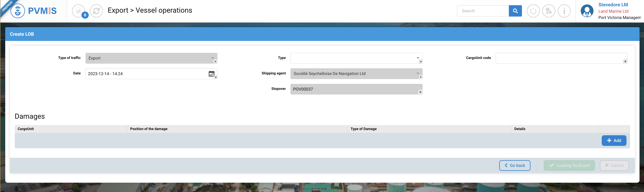The image size is (644, 192).
Task: Click the PVMIS anchor logo
Action: [x=18, y=11]
